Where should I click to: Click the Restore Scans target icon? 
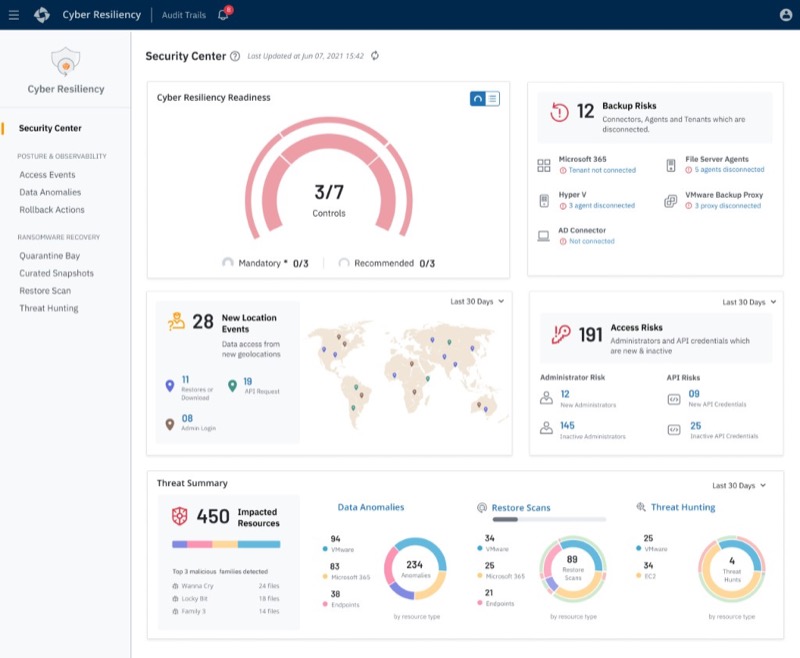pyautogui.click(x=482, y=508)
